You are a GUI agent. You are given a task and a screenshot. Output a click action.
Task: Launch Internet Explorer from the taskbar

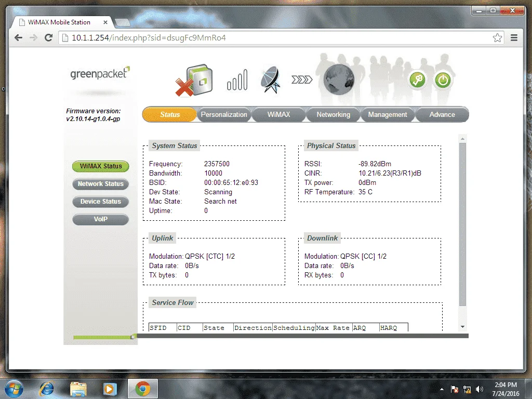point(46,389)
